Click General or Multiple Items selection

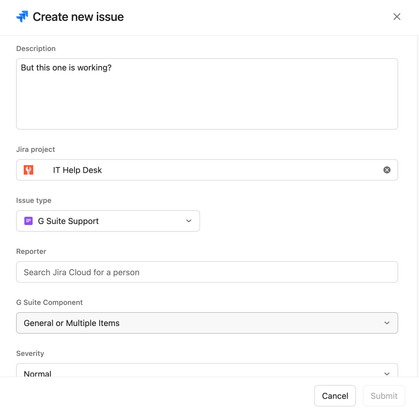71,323
